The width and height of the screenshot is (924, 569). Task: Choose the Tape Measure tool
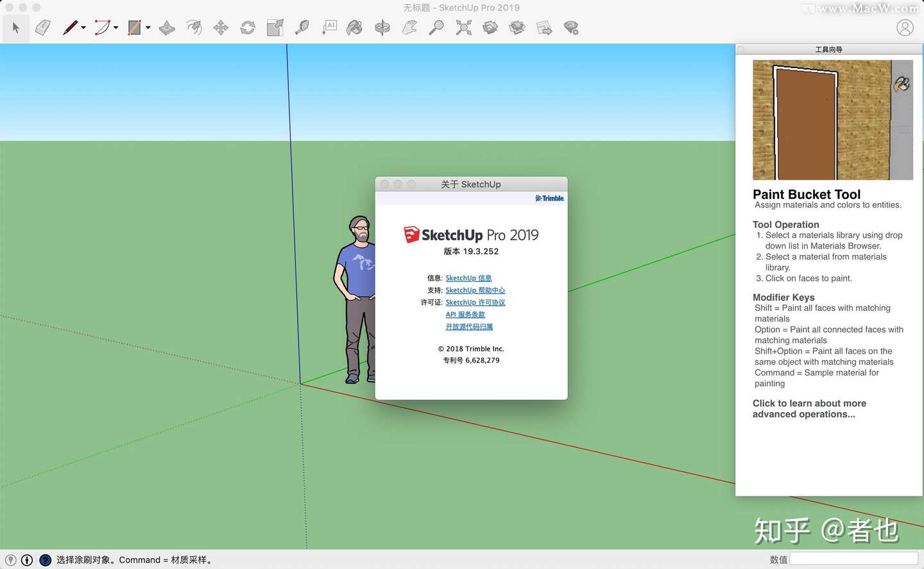point(302,28)
